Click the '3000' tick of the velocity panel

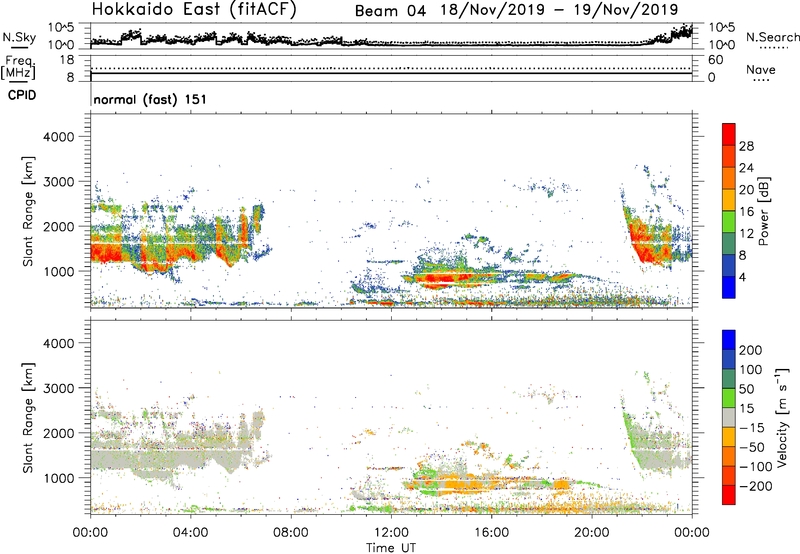pos(59,388)
